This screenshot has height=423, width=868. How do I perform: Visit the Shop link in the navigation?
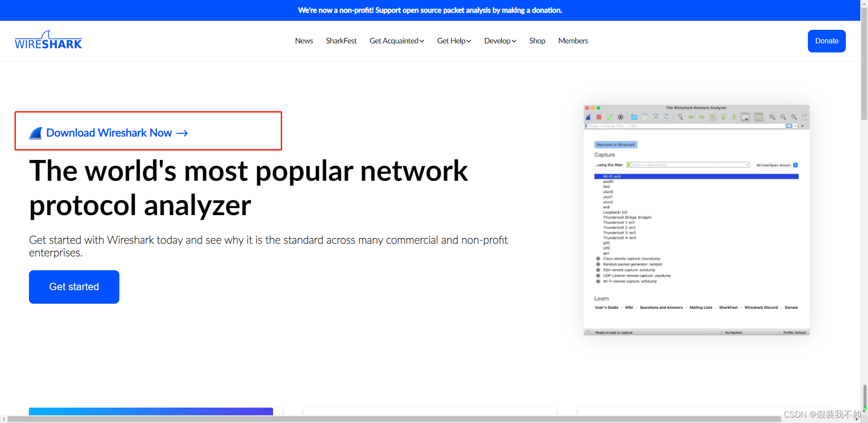coord(537,41)
